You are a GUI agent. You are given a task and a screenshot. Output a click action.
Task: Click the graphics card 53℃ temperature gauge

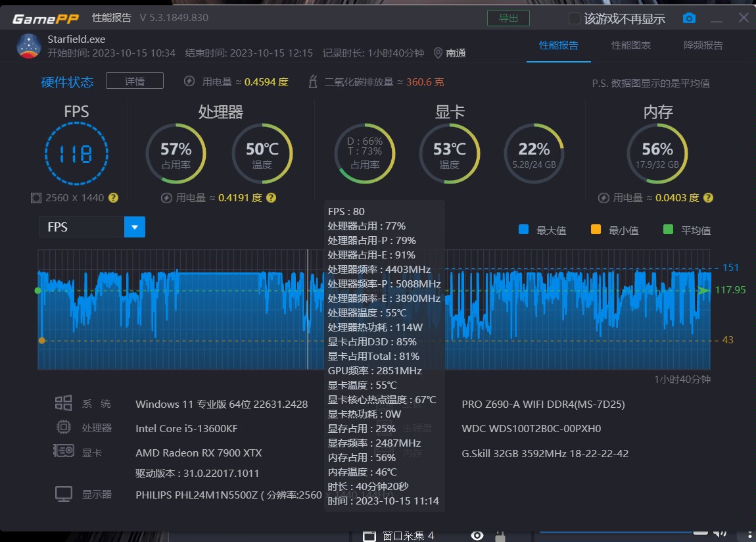[450, 154]
